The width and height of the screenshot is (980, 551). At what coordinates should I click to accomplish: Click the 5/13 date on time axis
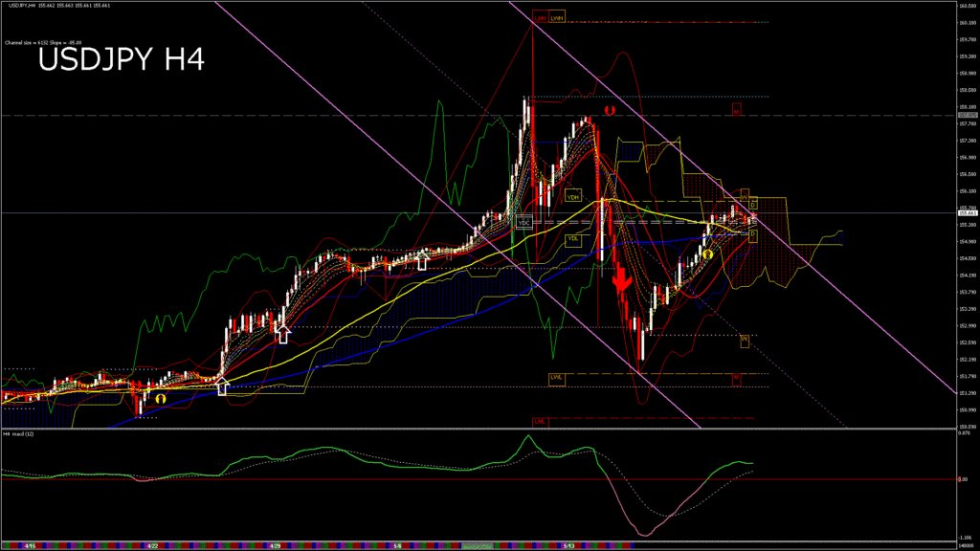(568, 546)
